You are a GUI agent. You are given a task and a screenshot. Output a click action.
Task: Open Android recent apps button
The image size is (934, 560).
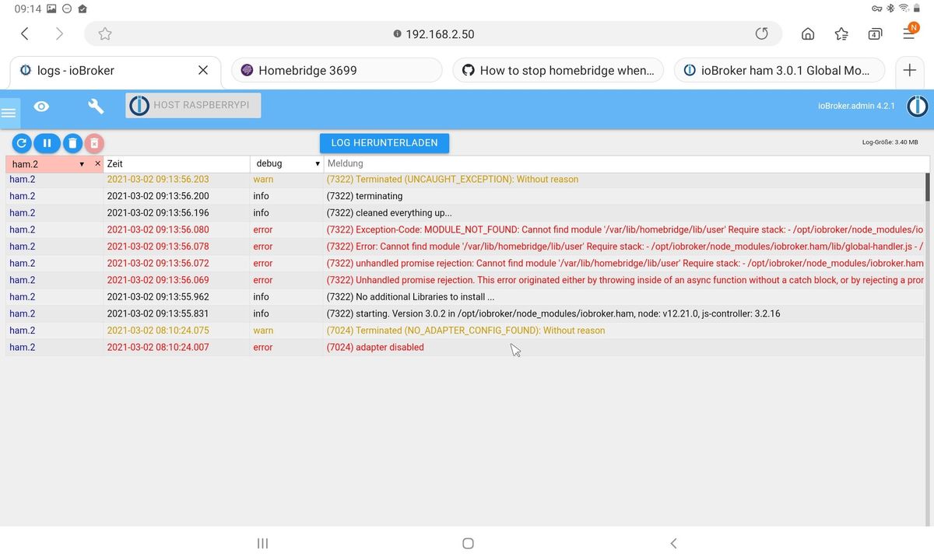(262, 544)
